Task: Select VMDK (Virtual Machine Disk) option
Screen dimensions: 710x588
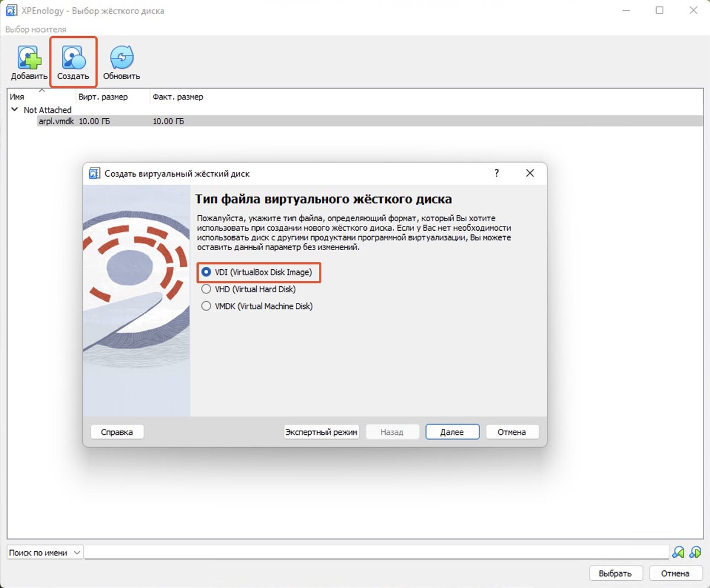Action: pyautogui.click(x=257, y=306)
